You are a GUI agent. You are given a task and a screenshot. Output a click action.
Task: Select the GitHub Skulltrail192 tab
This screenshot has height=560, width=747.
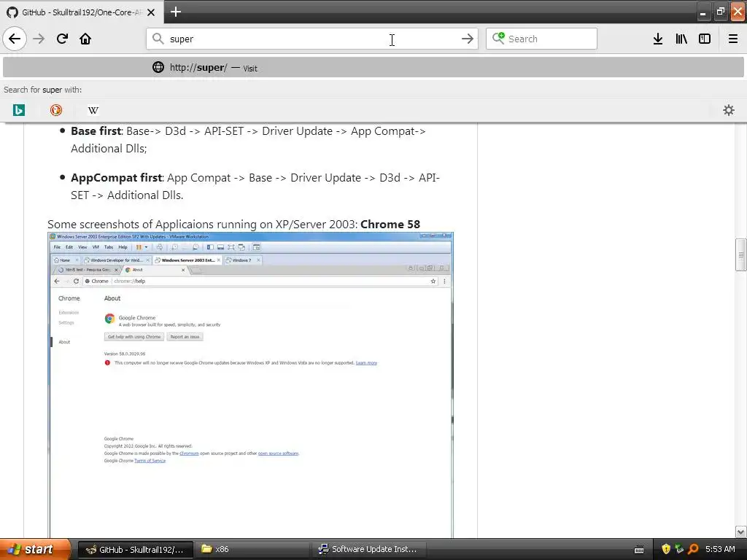(x=82, y=12)
